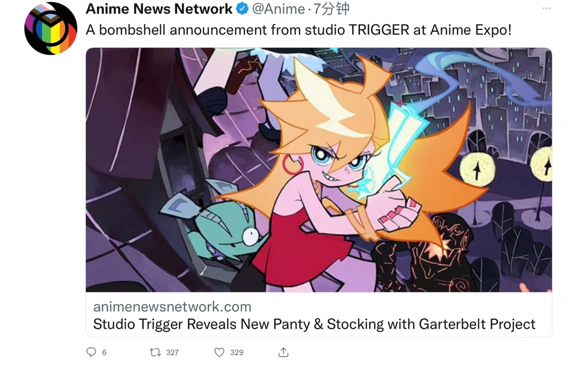Open the share upload arrow icon

[283, 352]
